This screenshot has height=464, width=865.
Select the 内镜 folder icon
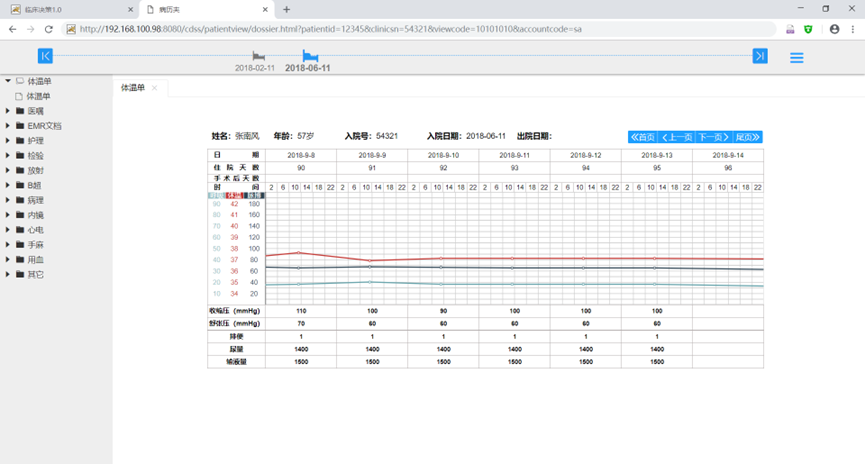click(20, 215)
